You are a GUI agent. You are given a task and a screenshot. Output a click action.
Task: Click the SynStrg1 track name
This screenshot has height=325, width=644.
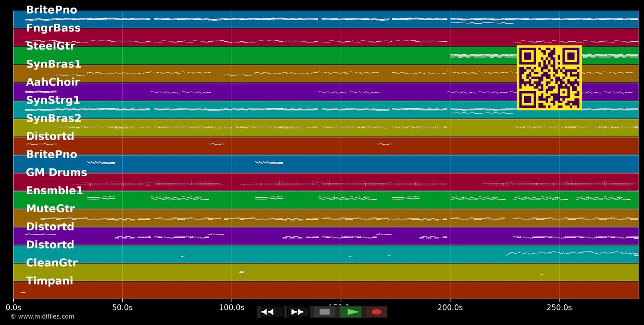[53, 101]
